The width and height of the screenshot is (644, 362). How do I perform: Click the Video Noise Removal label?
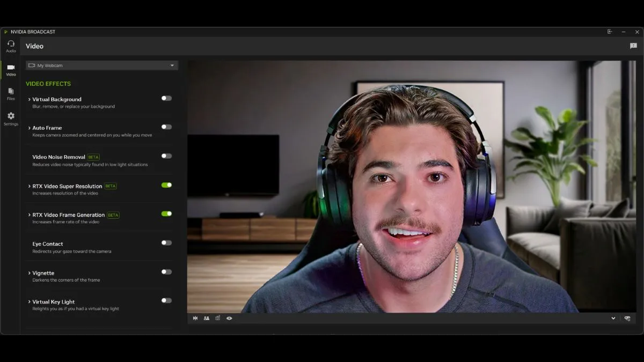[58, 157]
